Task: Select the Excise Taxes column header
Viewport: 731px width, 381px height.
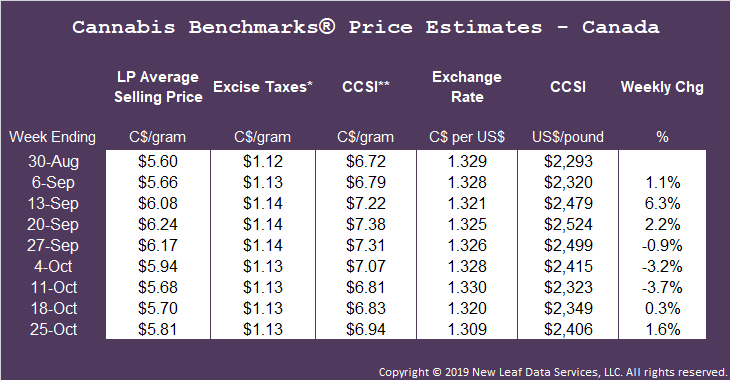Action: point(263,87)
